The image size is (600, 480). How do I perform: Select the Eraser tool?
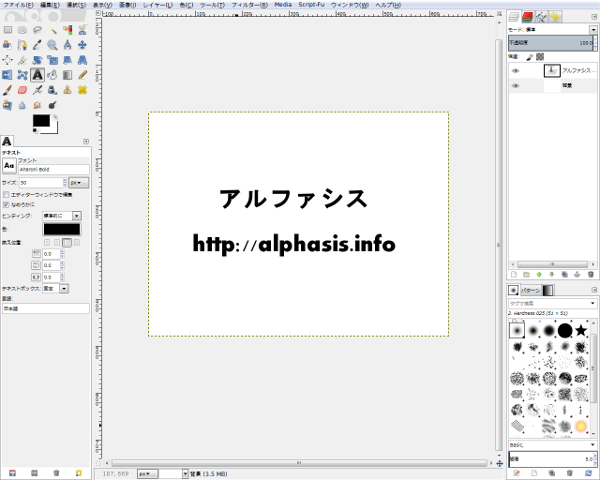click(x=23, y=90)
